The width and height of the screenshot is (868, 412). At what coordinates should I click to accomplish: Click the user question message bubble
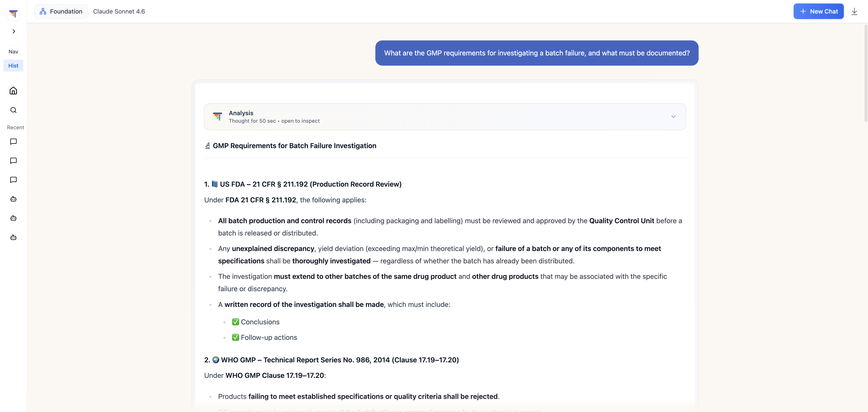[x=537, y=53]
